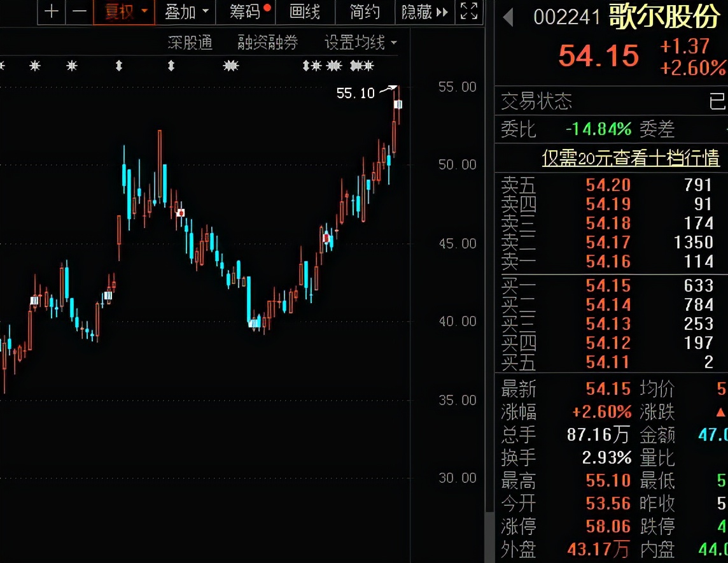Toggle the 简约 simple view mode
Screen dimensions: 728x563
pyautogui.click(x=365, y=11)
